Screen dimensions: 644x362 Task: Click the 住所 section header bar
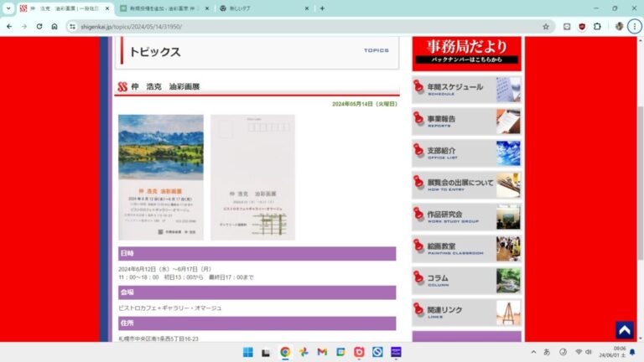(x=257, y=323)
